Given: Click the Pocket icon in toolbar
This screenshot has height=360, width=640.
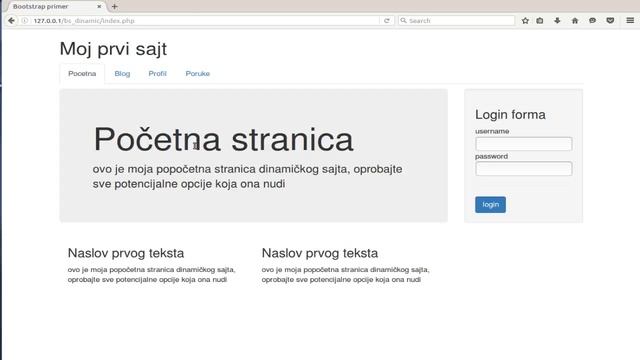Looking at the screenshot, I should click(610, 20).
